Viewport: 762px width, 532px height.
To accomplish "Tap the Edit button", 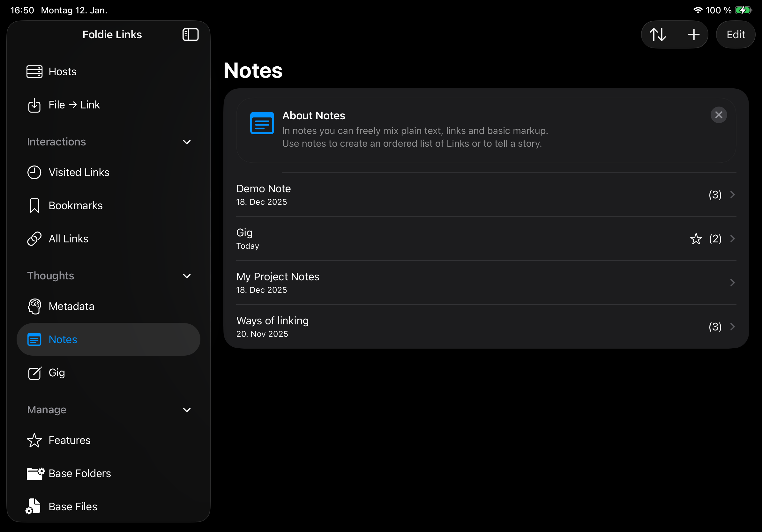I will coord(736,34).
